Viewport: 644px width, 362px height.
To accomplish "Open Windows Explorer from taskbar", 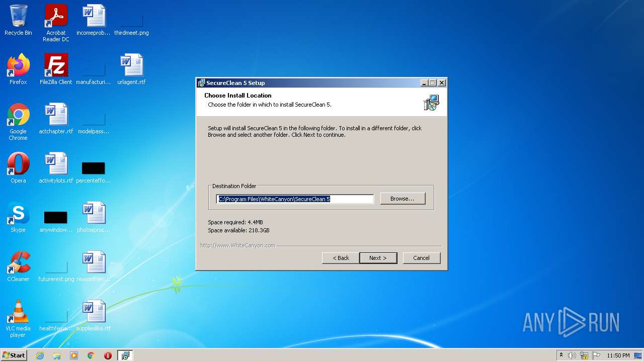I will (x=57, y=355).
